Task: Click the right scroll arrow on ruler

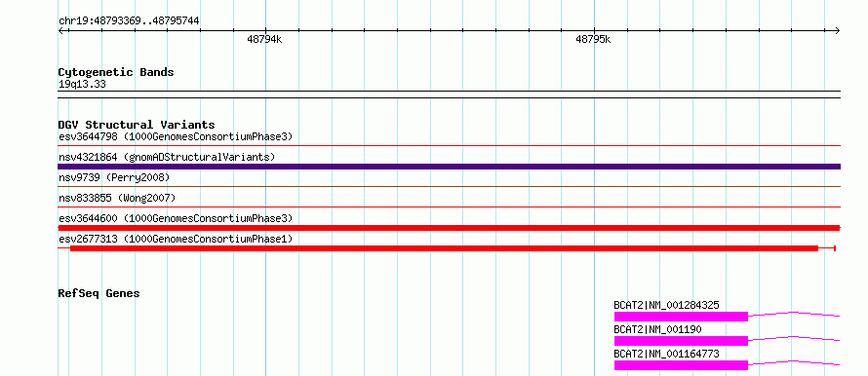Action: [x=837, y=31]
